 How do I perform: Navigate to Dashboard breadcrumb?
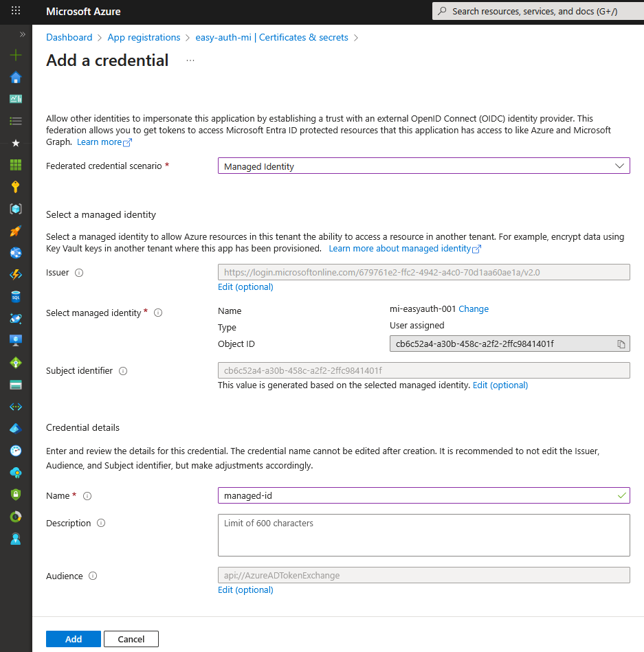(69, 37)
